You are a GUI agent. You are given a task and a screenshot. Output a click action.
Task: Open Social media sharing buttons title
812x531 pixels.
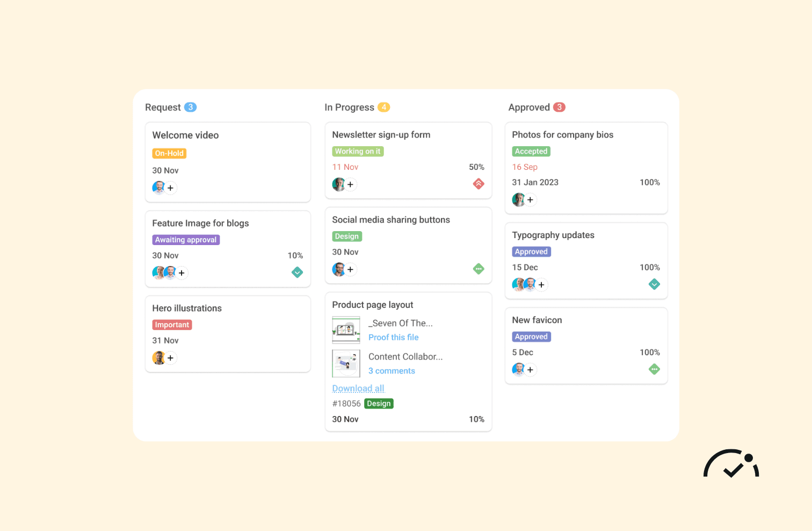tap(391, 220)
